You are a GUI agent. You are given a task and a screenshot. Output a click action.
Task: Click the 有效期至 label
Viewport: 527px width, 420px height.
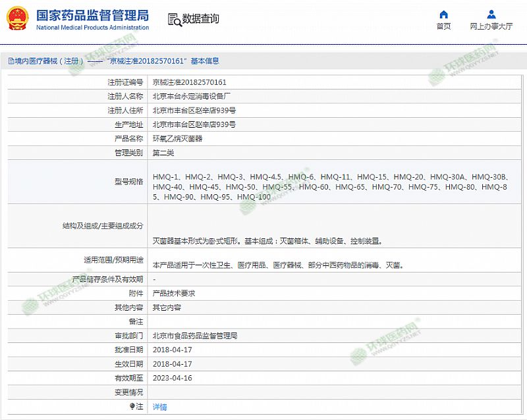[129, 378]
